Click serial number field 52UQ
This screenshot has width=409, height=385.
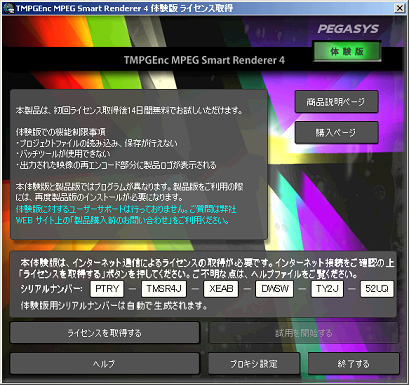pyautogui.click(x=377, y=289)
